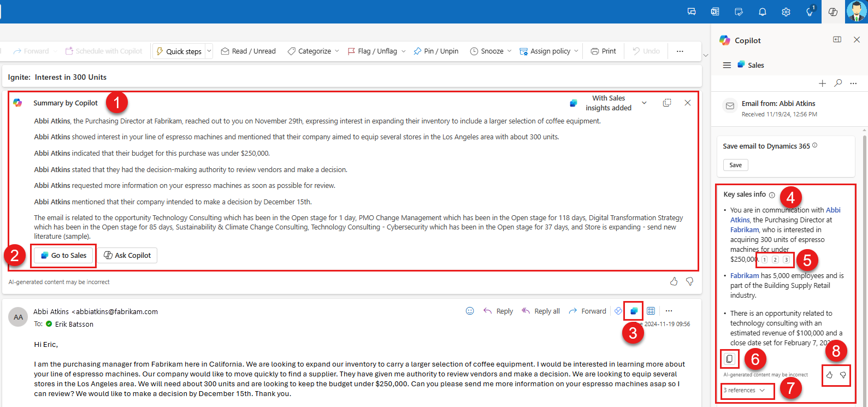Click the copy icon in the Copilot summary header
Image resolution: width=868 pixels, height=407 pixels.
667,103
